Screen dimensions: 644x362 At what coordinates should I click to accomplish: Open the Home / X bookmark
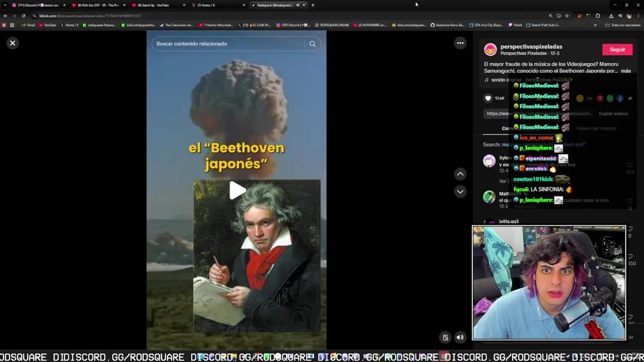(69, 25)
